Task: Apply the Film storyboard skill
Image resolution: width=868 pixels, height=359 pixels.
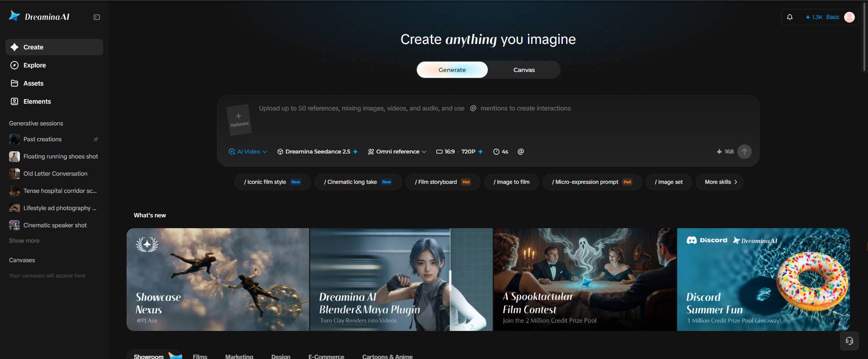Action: (443, 182)
